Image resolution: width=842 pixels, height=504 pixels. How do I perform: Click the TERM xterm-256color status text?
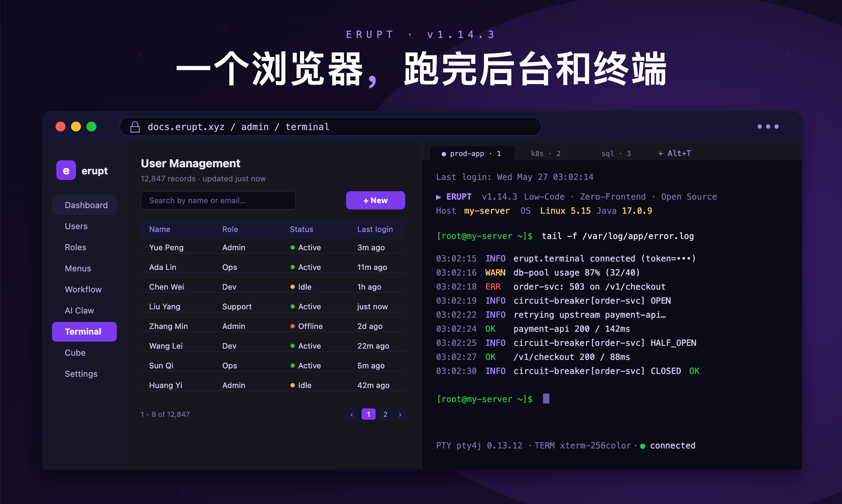[583, 446]
